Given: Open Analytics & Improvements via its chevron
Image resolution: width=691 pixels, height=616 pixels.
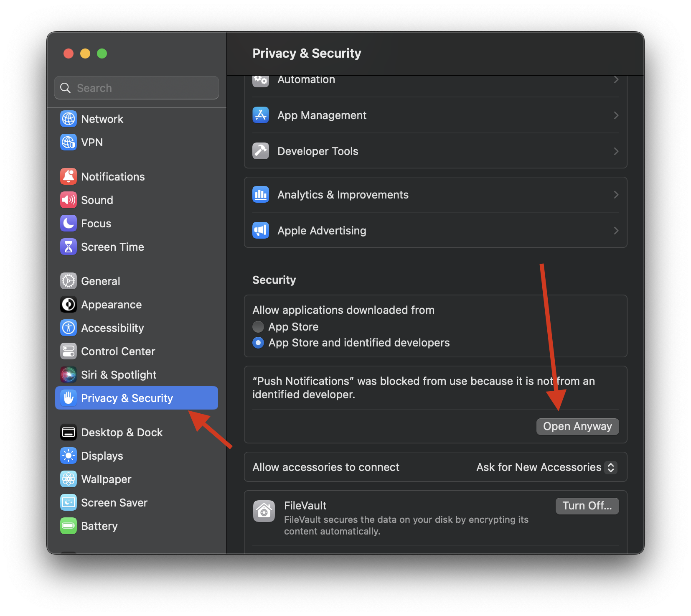Looking at the screenshot, I should pos(616,195).
